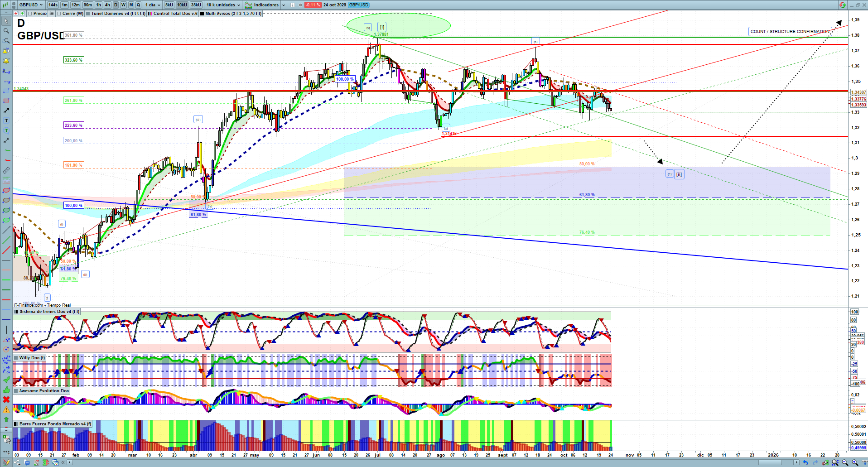Screen dimensions: 868x467
Task: Select the red rectangle drawing tool
Action: tap(6, 101)
